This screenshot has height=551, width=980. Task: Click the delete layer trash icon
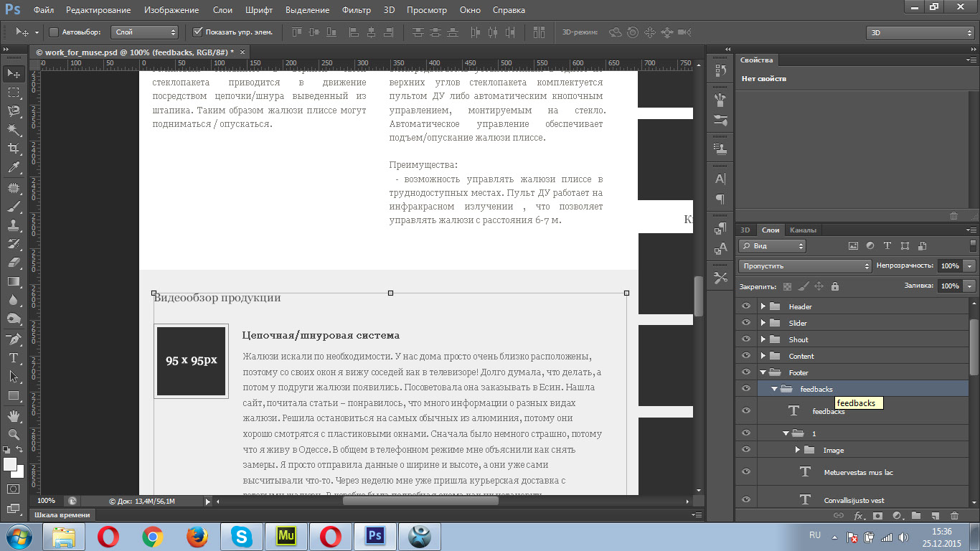954,515
